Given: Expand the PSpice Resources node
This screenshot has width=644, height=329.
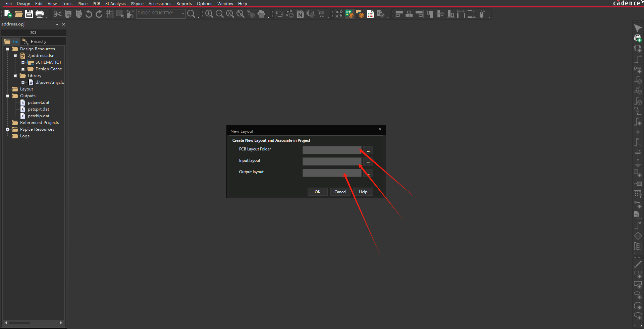Looking at the screenshot, I should [7, 129].
